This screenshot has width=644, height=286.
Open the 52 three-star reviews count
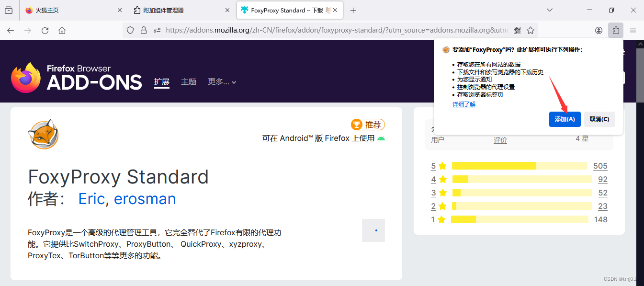[x=602, y=193]
